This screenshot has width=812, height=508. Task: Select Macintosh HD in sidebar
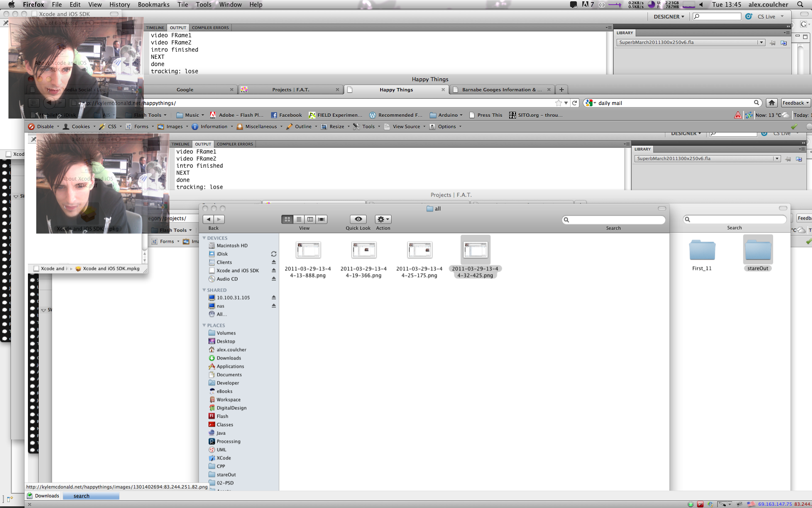[x=232, y=246]
